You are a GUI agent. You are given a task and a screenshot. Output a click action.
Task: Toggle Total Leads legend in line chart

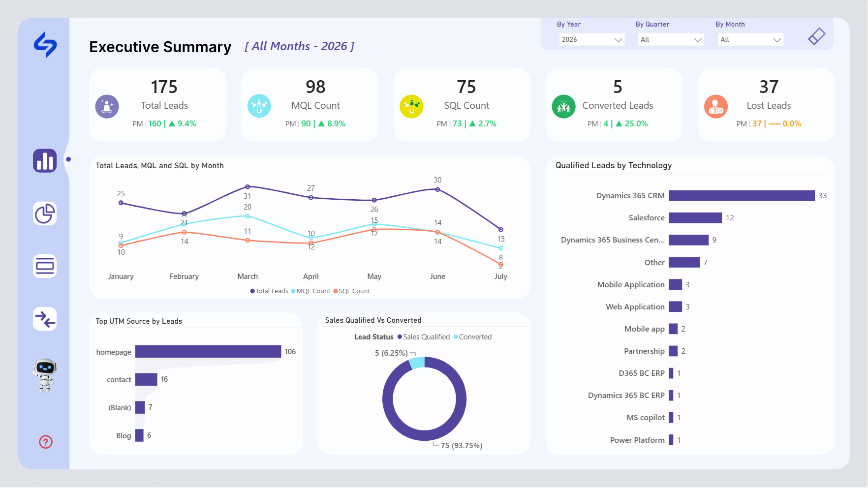point(269,291)
